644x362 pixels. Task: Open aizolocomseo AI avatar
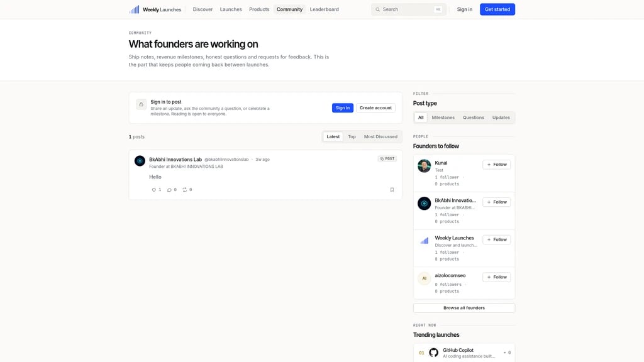(x=425, y=278)
